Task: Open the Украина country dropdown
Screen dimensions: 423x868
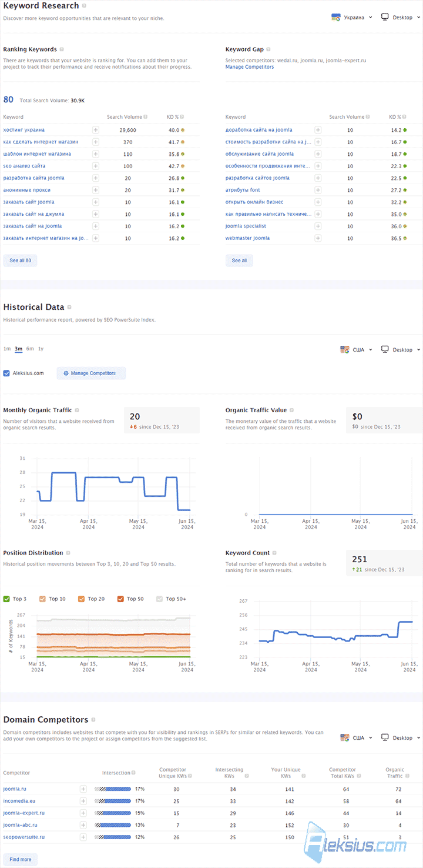Action: point(352,17)
